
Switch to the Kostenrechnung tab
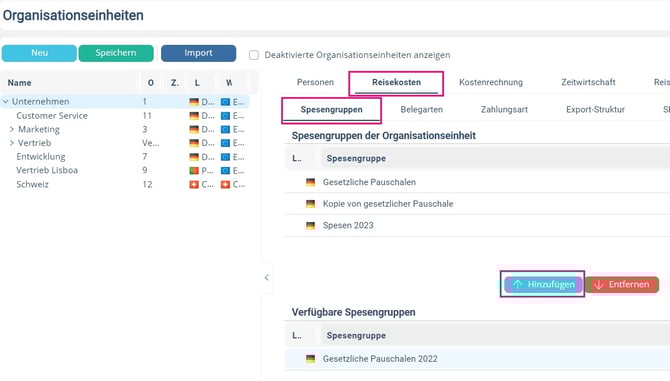click(491, 82)
